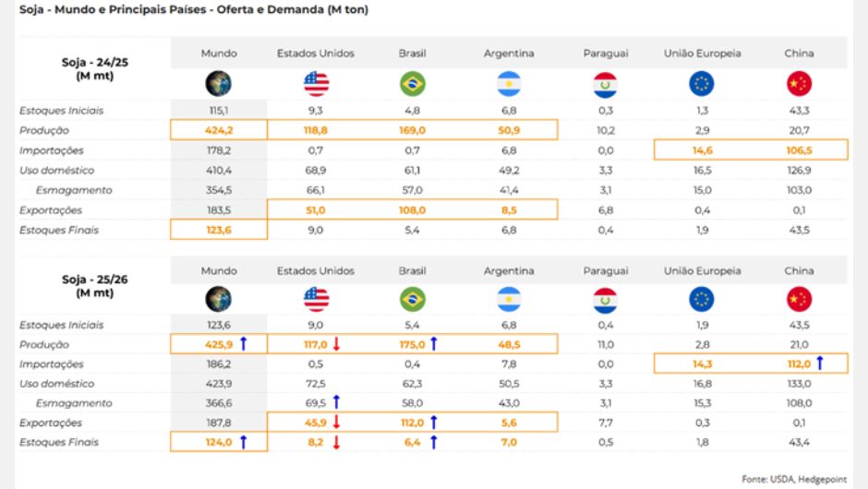Click the red down arrow beside 117,0
This screenshot has width=868, height=489.
[x=337, y=344]
